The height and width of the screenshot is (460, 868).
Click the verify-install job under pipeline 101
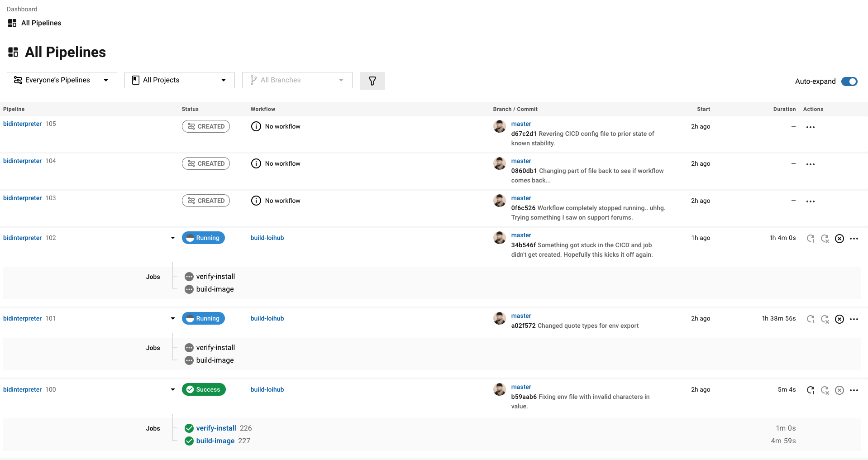pos(215,348)
